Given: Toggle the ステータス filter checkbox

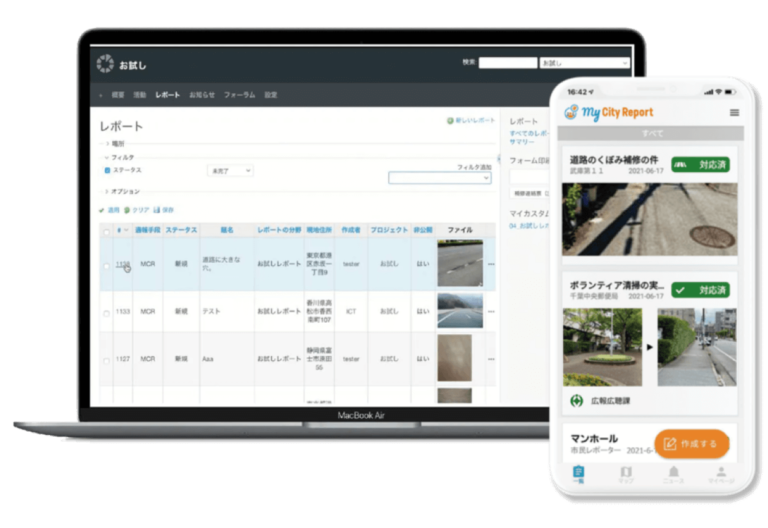Looking at the screenshot, I should pos(108,171).
